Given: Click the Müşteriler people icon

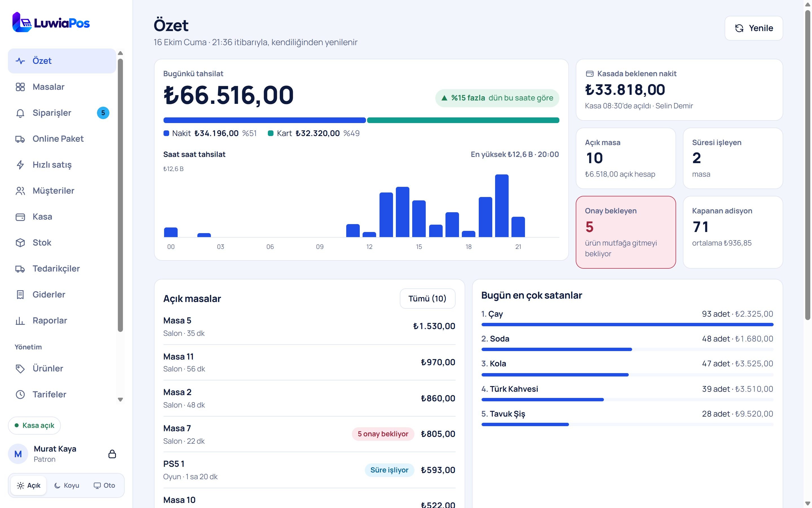Looking at the screenshot, I should coord(21,191).
